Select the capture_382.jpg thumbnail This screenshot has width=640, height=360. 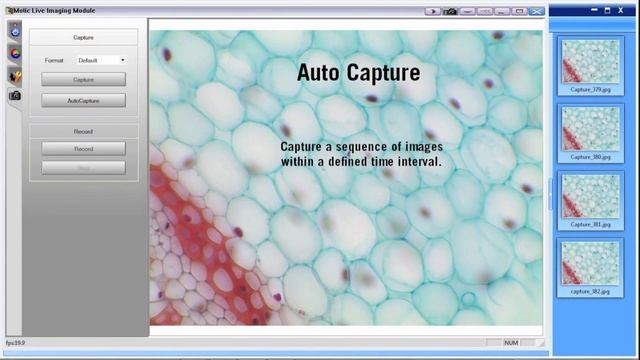click(591, 268)
